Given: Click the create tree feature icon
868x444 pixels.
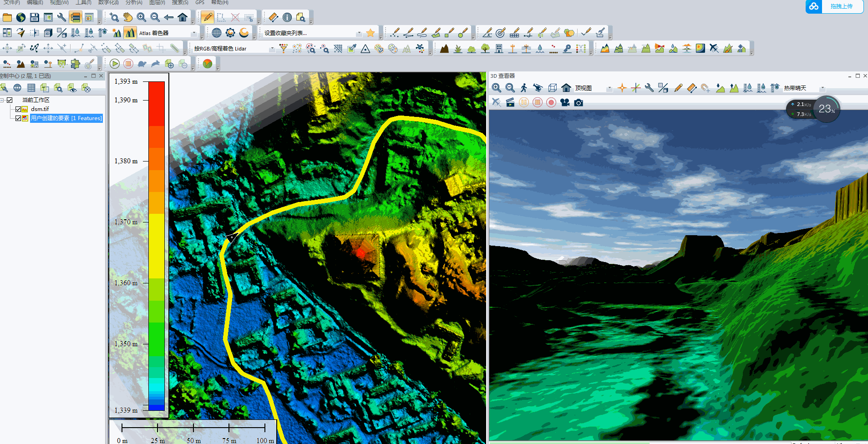Looking at the screenshot, I should [x=486, y=48].
